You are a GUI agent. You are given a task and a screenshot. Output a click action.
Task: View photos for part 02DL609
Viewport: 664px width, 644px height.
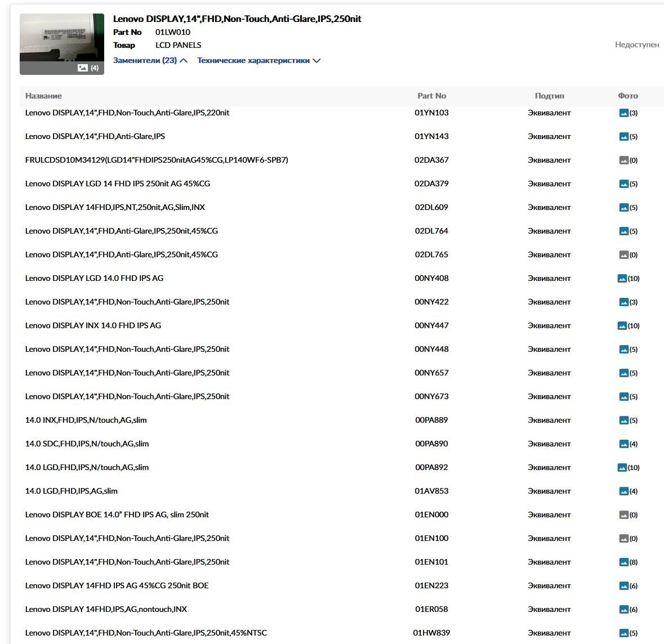tap(623, 208)
